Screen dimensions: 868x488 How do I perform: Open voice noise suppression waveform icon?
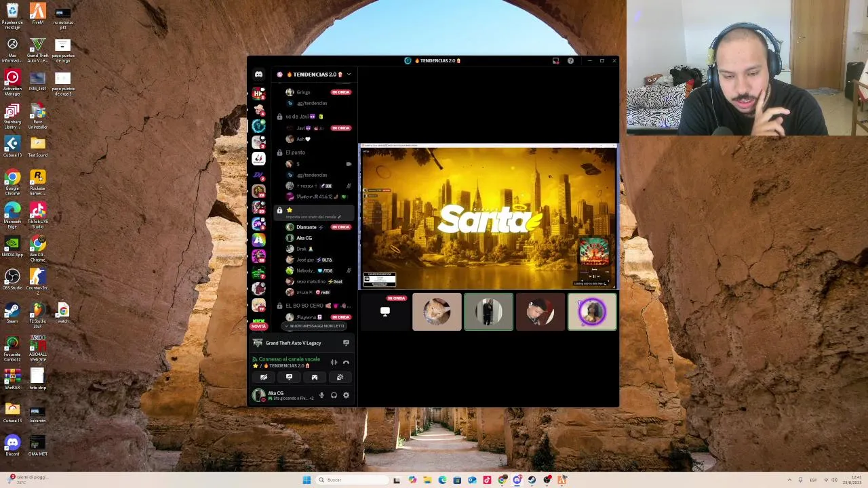click(x=334, y=362)
